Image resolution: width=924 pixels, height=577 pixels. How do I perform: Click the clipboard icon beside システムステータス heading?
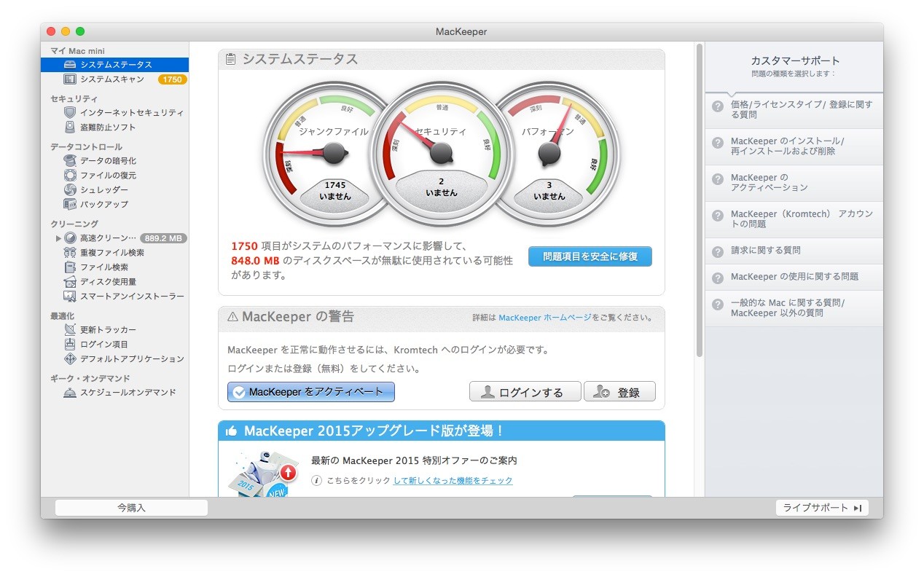coord(231,59)
